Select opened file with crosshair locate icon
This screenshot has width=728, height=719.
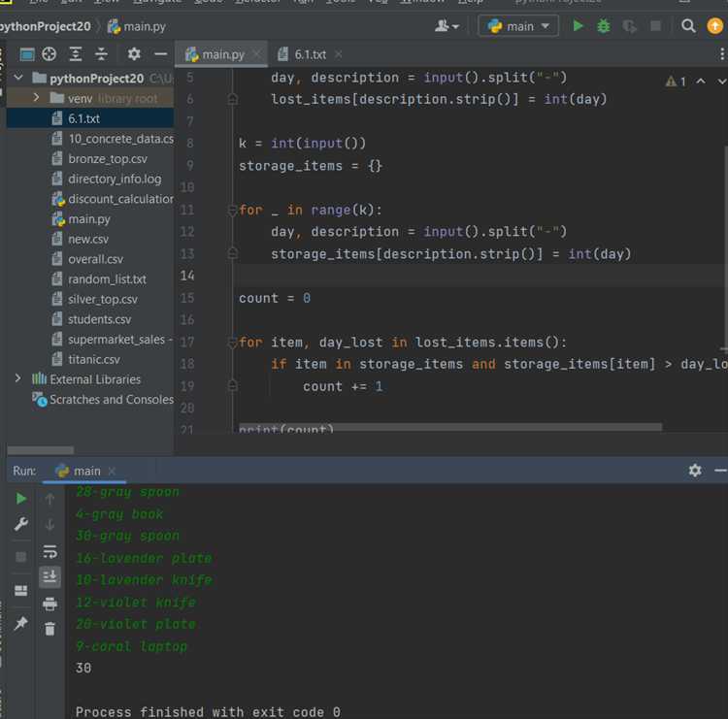(50, 54)
